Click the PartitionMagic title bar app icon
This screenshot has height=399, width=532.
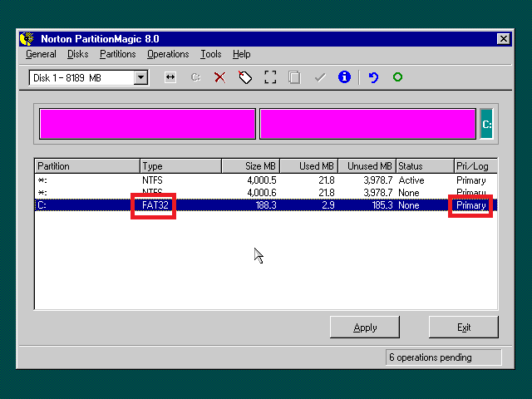(27, 39)
